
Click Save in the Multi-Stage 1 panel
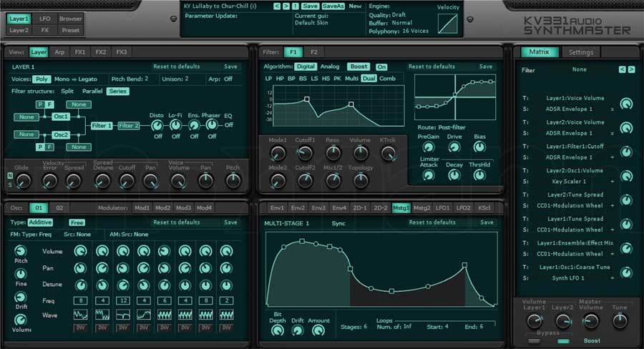487,222
